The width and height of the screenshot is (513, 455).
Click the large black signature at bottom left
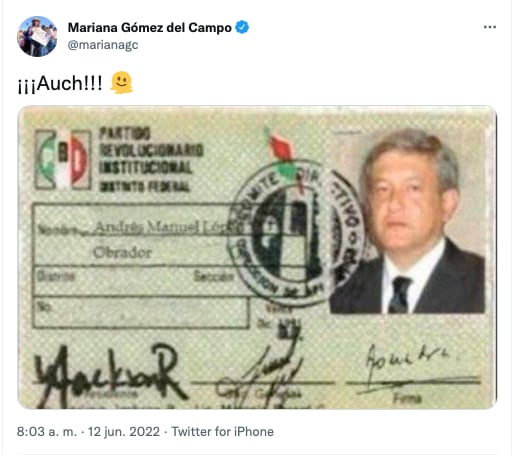pos(108,375)
